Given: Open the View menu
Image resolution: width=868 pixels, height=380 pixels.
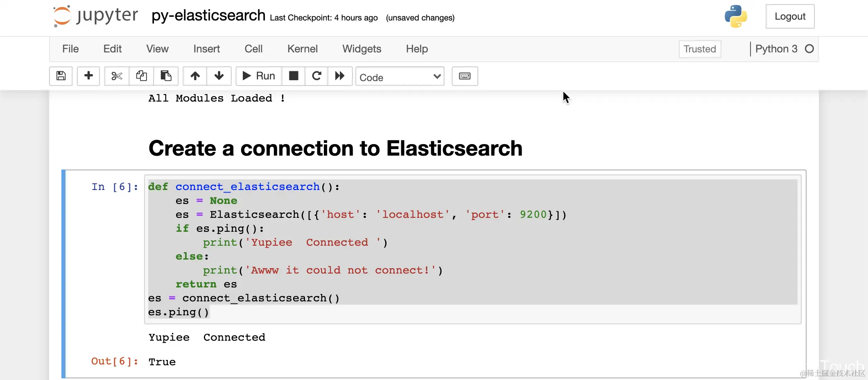Looking at the screenshot, I should click(x=157, y=49).
